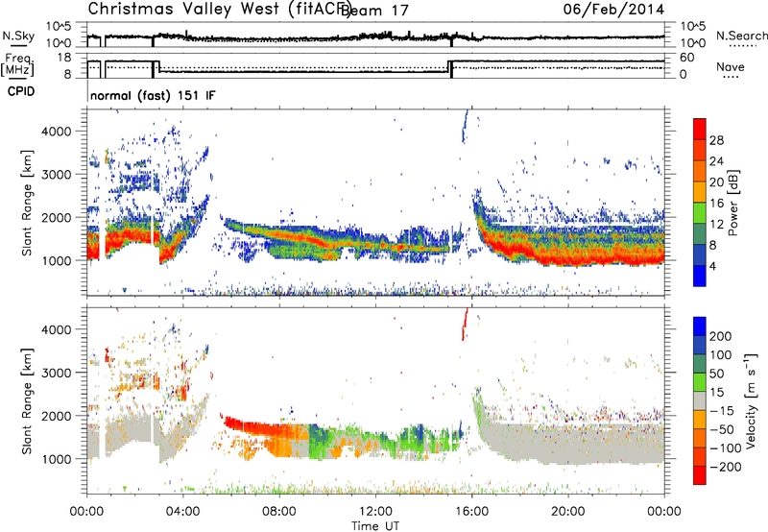The image size is (768, 532).
Task: Click the '16:00' time tick label
Action: tap(471, 511)
